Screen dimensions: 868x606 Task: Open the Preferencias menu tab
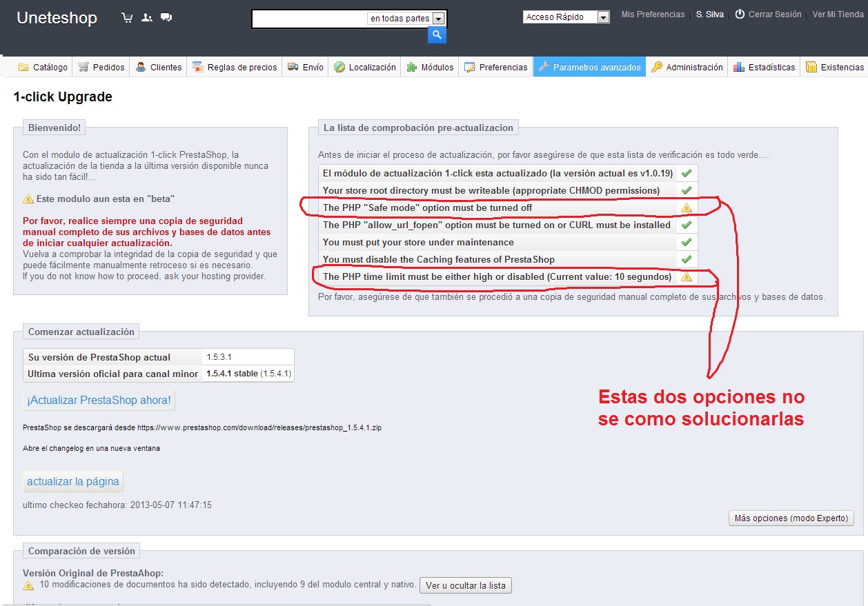496,67
